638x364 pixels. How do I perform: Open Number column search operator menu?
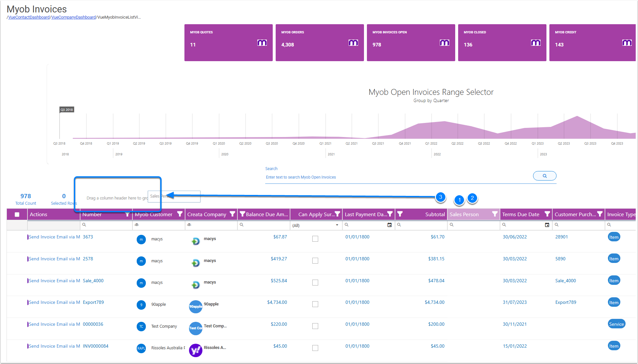(84, 225)
